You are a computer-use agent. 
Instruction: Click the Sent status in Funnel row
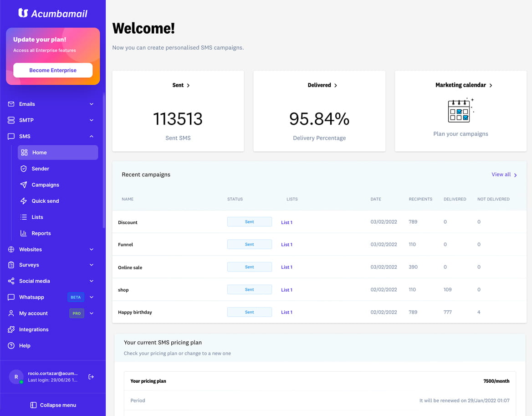[250, 244]
